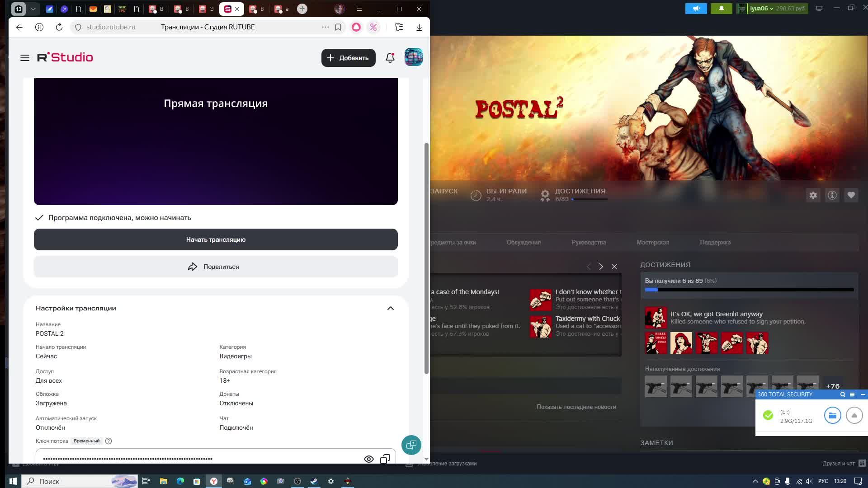Click the Windows taskbar Поиск search field

(x=68, y=481)
